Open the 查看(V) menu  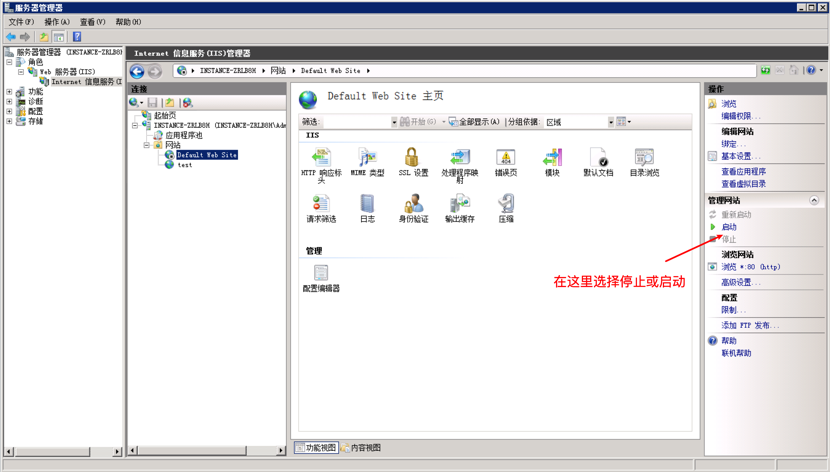93,22
